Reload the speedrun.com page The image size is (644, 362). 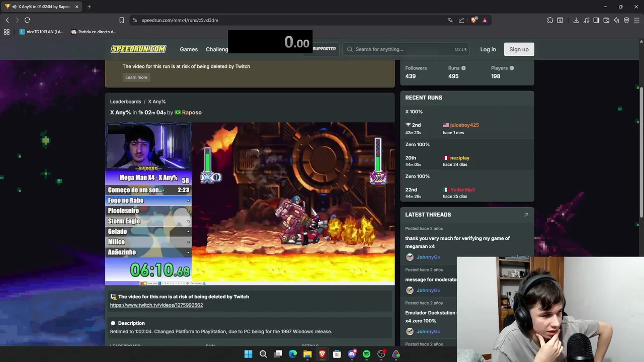[27, 20]
